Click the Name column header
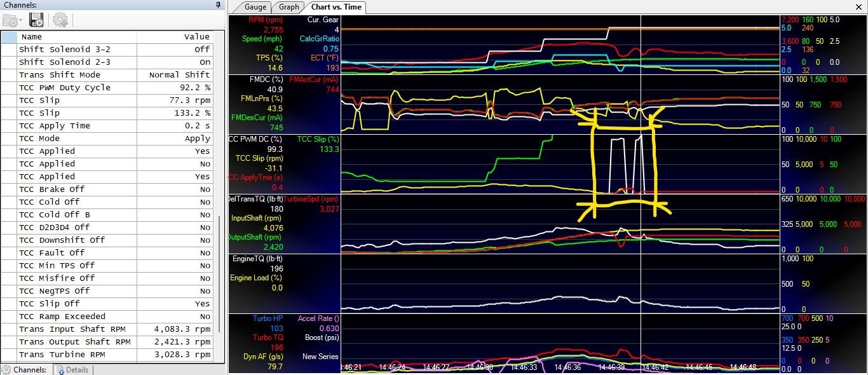The image size is (868, 375). coord(31,37)
